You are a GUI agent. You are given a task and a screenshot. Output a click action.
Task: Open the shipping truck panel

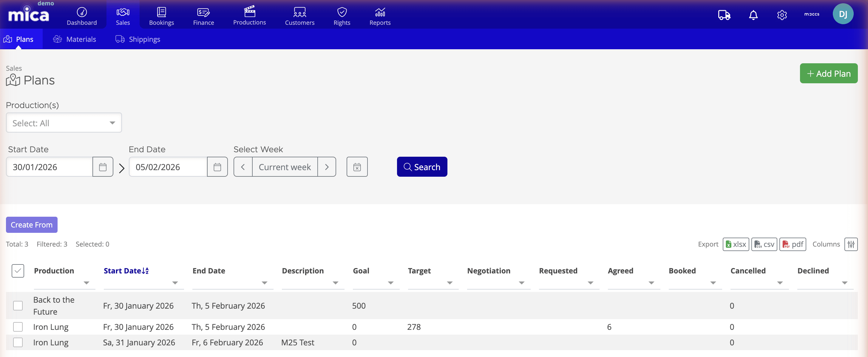(x=724, y=15)
